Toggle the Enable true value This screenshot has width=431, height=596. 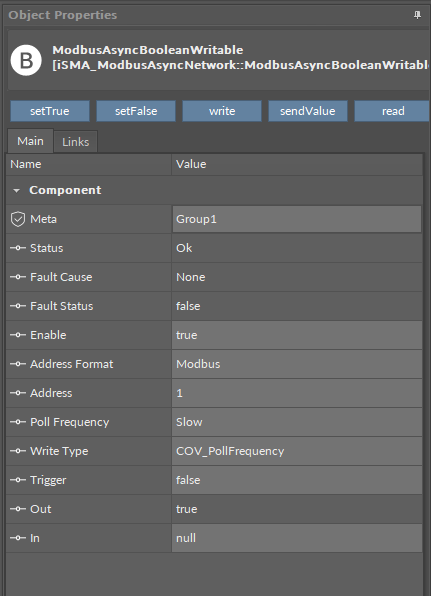(297, 335)
